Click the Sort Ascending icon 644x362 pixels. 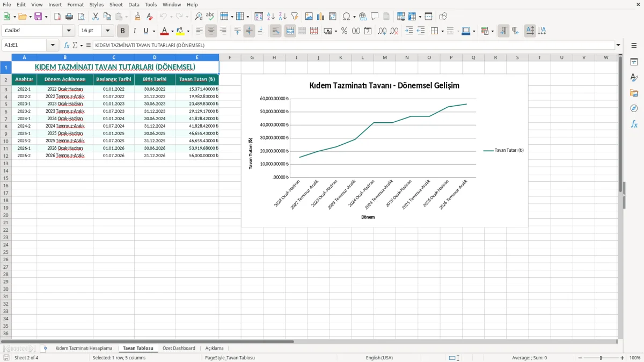coord(270,17)
